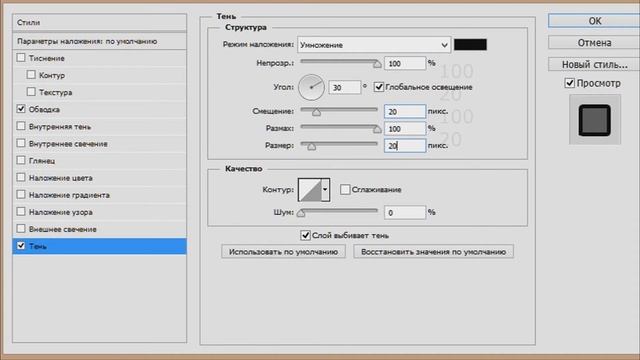Viewport: 640px width, 360px height.
Task: Uncheck the Тень checkbox
Action: pos(21,246)
